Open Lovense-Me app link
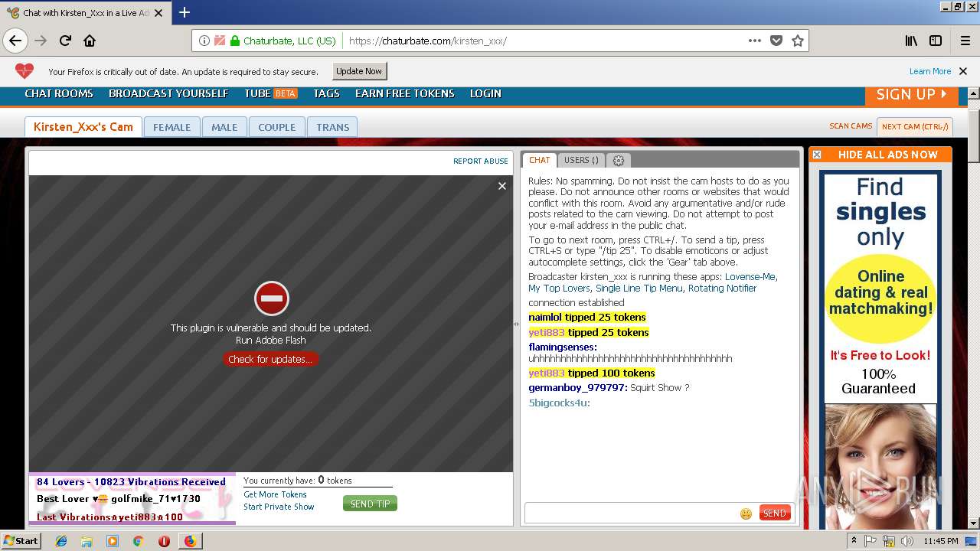The height and width of the screenshot is (551, 980). coord(750,277)
